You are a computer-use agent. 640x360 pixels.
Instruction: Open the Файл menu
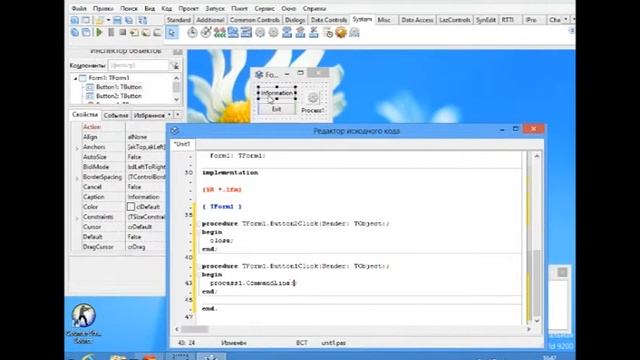[79, 8]
